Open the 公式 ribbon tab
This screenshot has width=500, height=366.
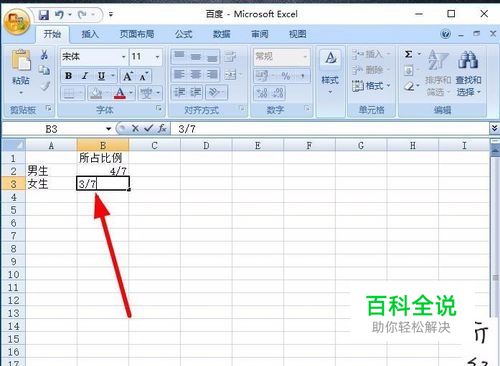pyautogui.click(x=184, y=34)
